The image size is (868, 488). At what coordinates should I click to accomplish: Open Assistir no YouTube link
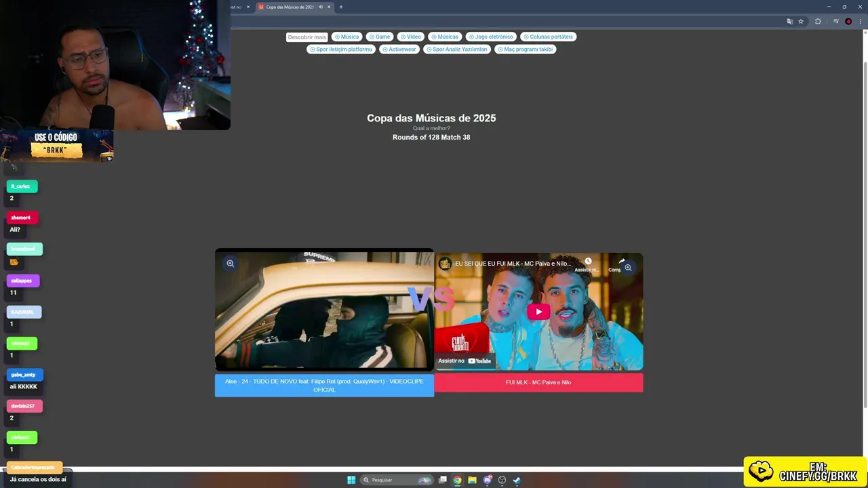(x=465, y=361)
